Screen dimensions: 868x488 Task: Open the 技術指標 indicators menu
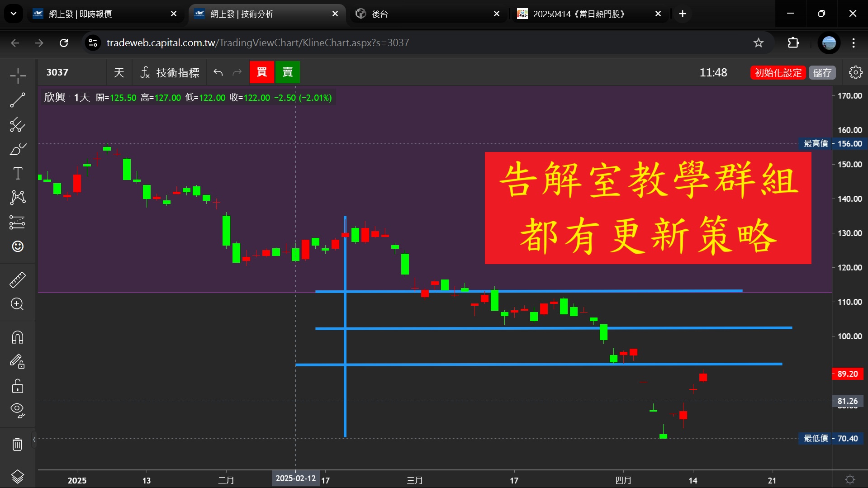170,72
